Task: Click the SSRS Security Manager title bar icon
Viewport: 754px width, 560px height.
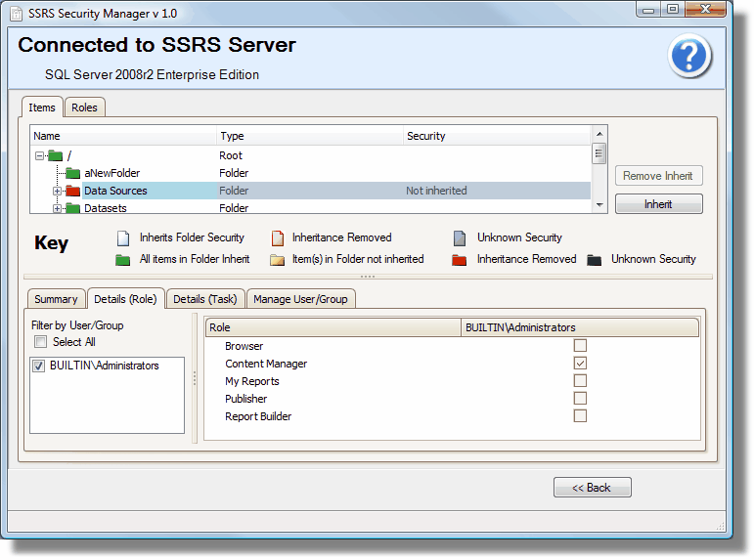Action: tap(17, 14)
